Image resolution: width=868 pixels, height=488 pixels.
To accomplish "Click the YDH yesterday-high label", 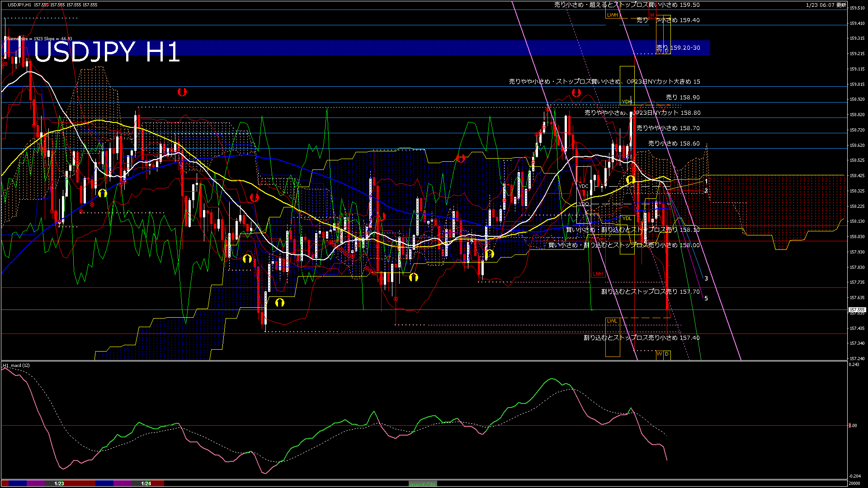I will click(x=626, y=103).
